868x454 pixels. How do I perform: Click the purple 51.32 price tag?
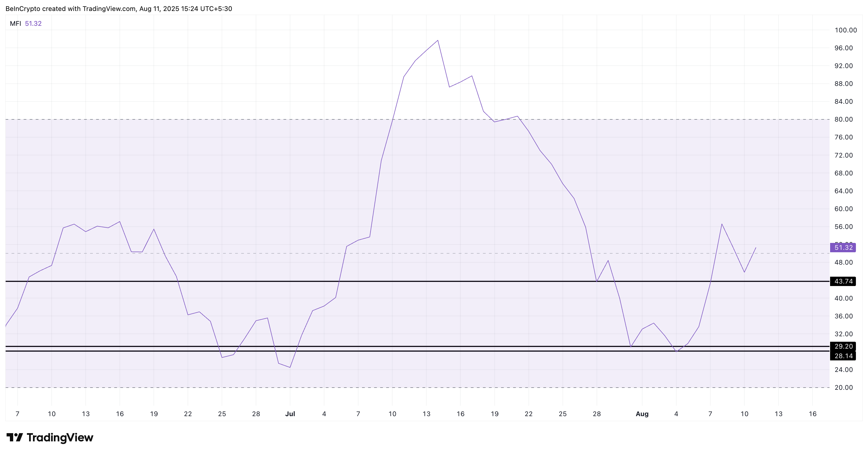point(843,248)
